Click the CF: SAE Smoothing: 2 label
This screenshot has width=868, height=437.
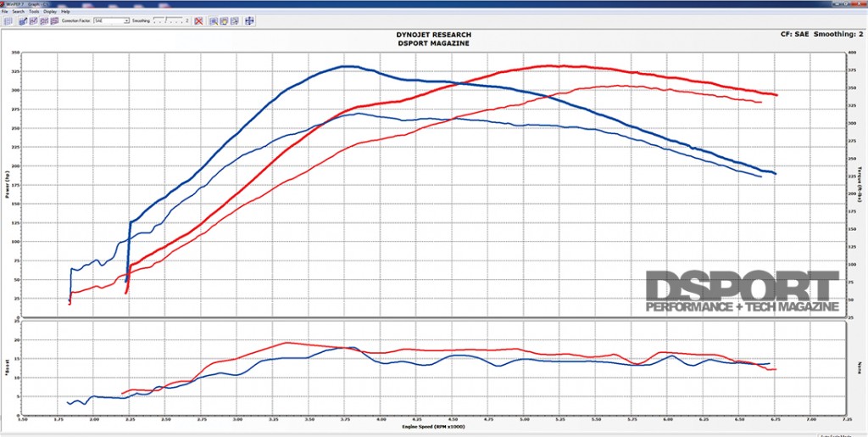point(821,34)
